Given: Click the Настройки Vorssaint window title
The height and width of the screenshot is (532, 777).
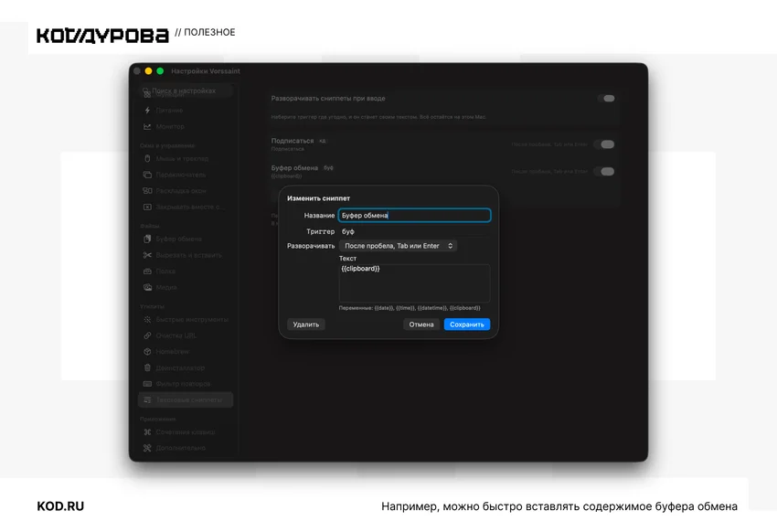Looking at the screenshot, I should point(206,71).
